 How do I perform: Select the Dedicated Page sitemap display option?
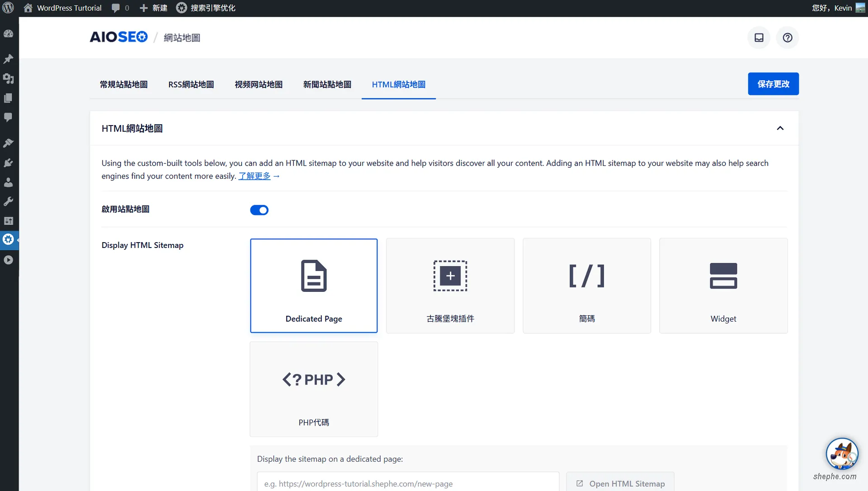coord(314,285)
